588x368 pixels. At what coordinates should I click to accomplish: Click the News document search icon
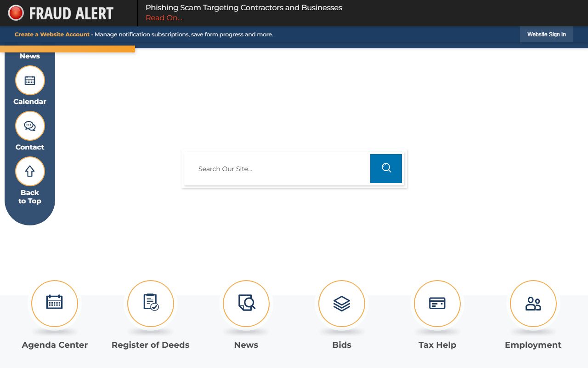246,304
